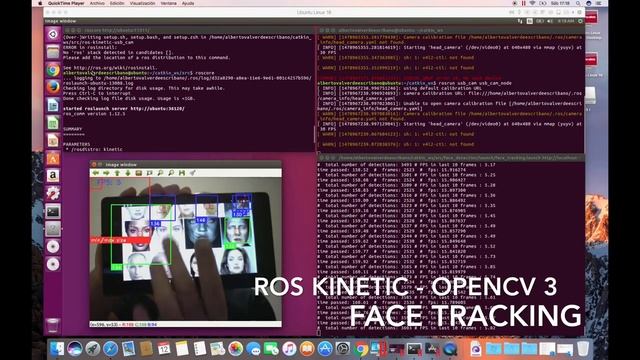Open Terminal from the Ubuntu launcher
Viewport: 640px width, 360px height.
(53, 211)
